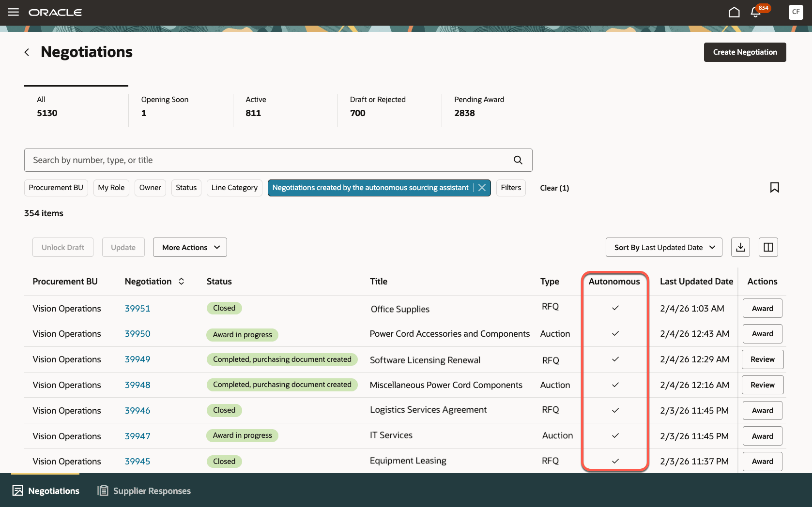This screenshot has height=507, width=812.
Task: Toggle sorting with the Negotiation column chevron
Action: coord(181,281)
